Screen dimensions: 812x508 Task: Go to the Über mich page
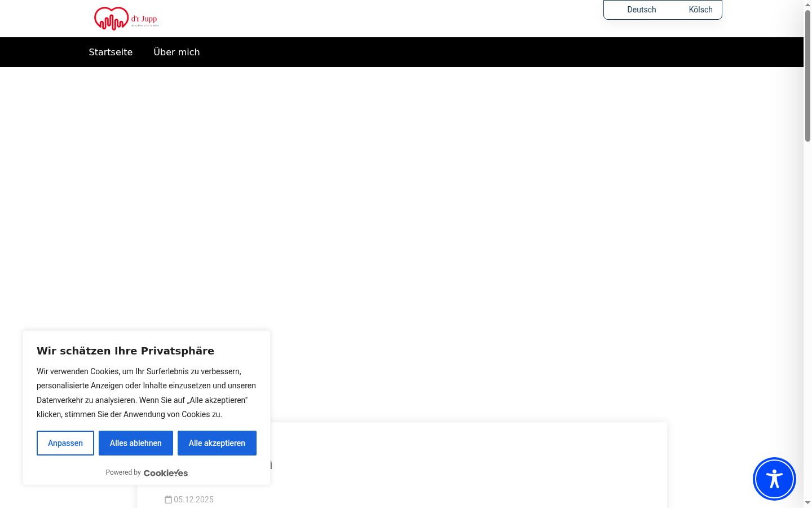[x=176, y=52]
